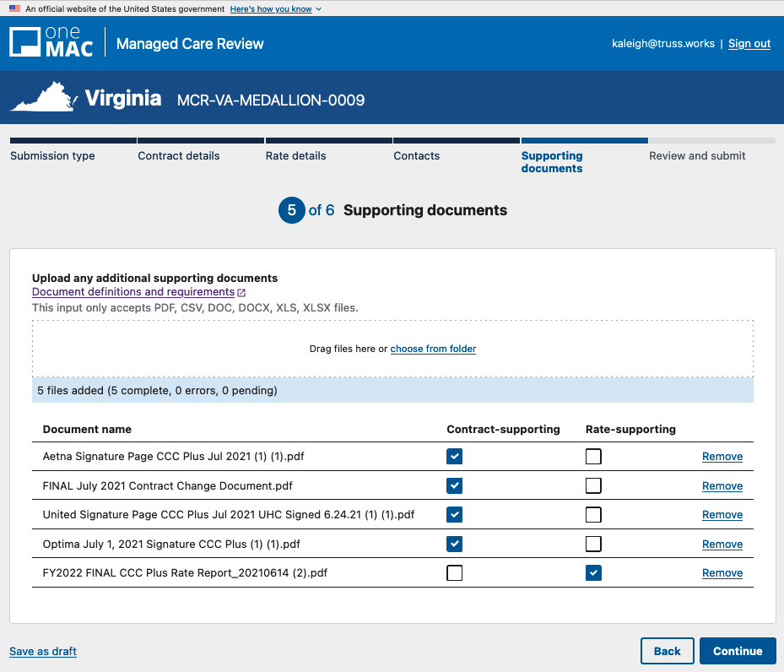Click the Sign out link
Image resolution: width=784 pixels, height=672 pixels.
pos(749,44)
